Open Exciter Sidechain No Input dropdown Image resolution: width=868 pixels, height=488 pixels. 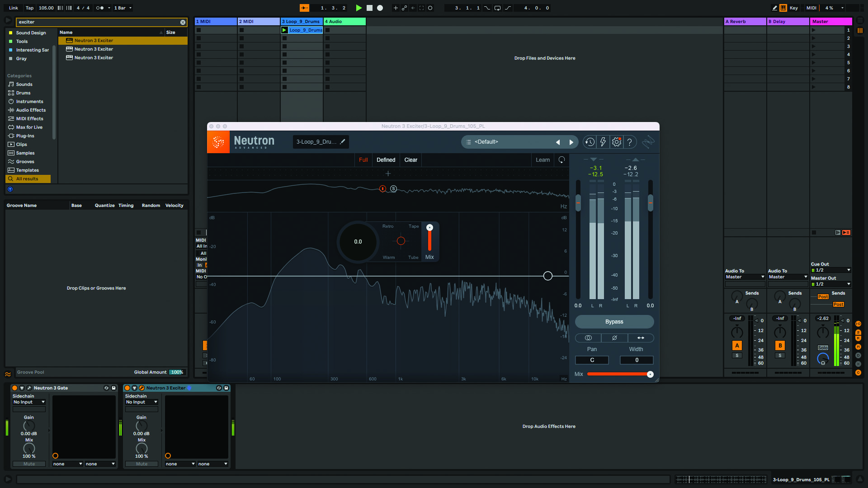pos(142,402)
